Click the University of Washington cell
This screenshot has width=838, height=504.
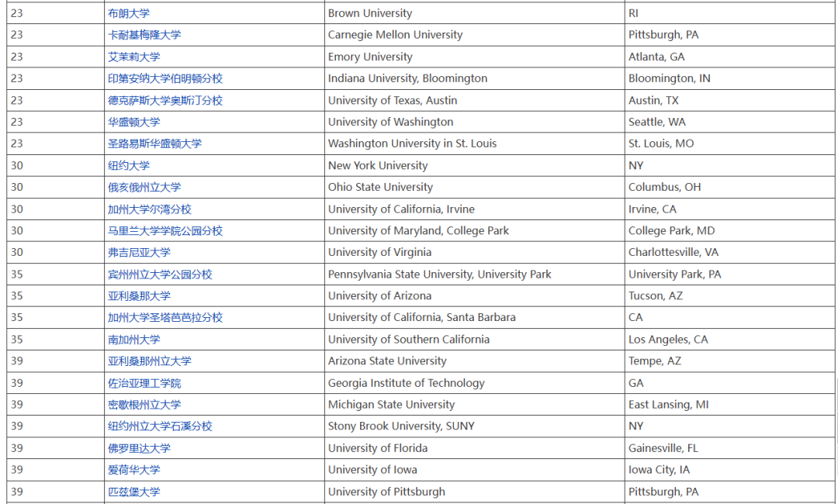tap(475, 122)
